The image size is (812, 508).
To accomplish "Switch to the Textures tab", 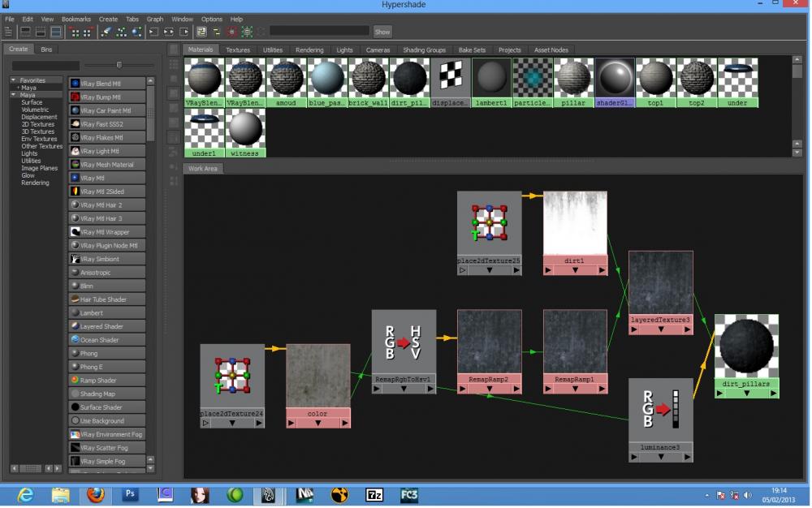I will pos(238,50).
